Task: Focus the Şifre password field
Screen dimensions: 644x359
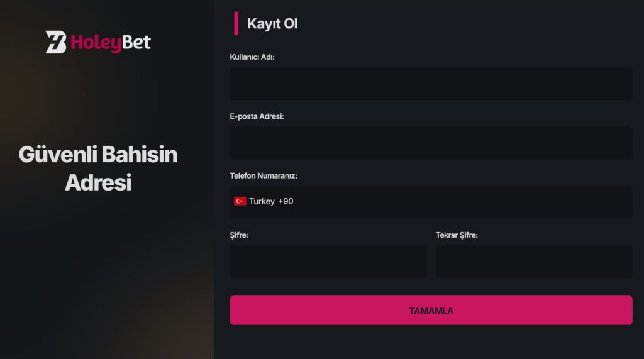Action: click(328, 261)
